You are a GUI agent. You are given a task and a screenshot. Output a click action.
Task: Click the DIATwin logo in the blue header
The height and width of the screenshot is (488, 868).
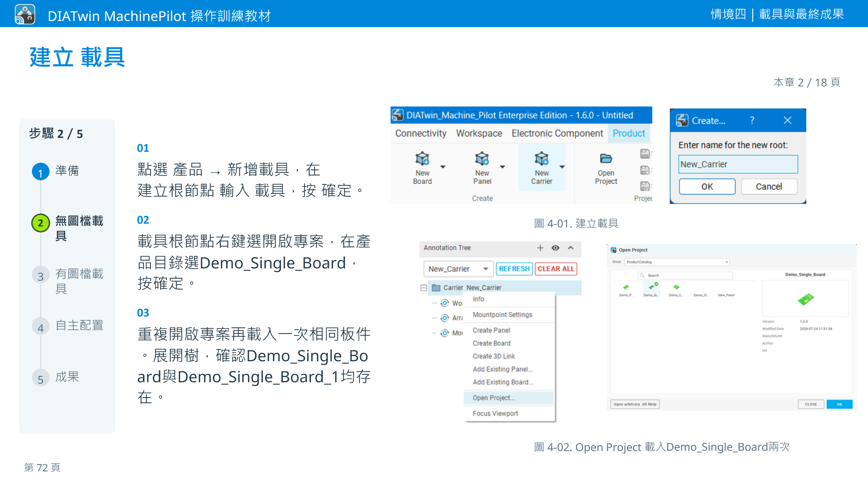tap(25, 14)
